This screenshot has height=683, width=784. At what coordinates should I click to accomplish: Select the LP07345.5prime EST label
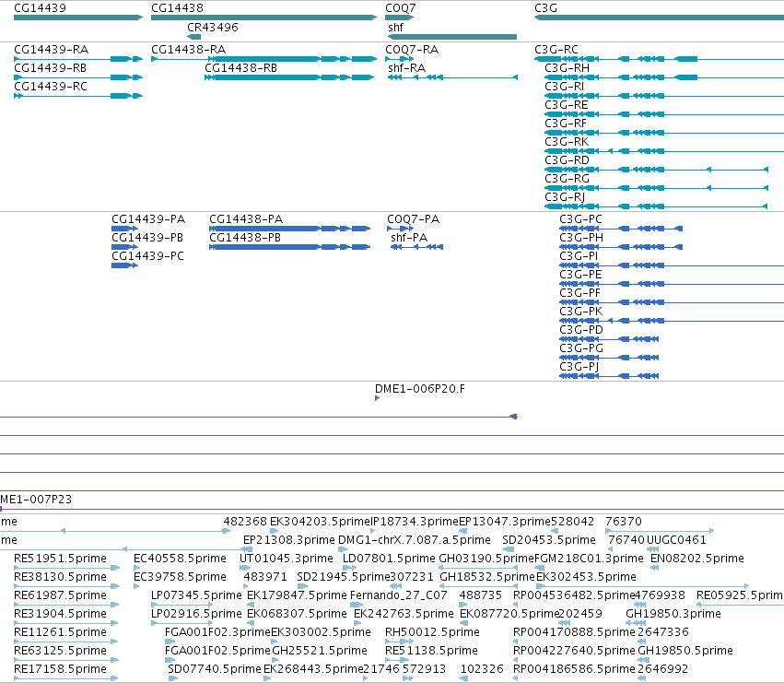point(196,595)
